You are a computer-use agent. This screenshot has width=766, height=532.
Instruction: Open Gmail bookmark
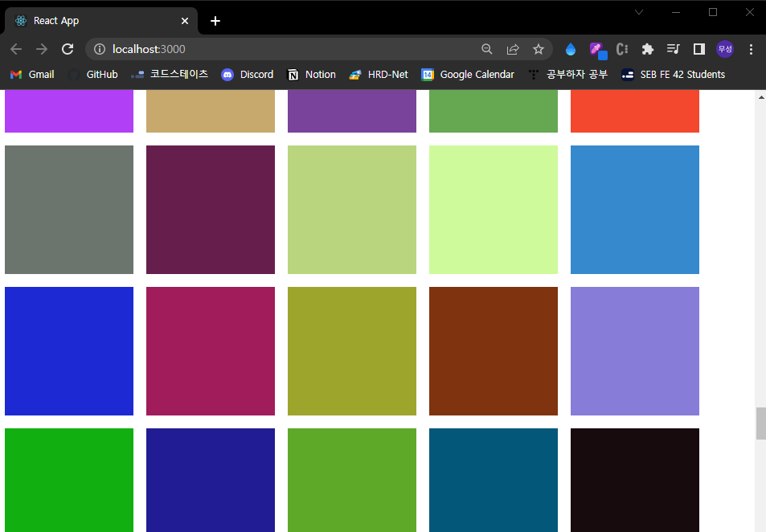[x=32, y=74]
